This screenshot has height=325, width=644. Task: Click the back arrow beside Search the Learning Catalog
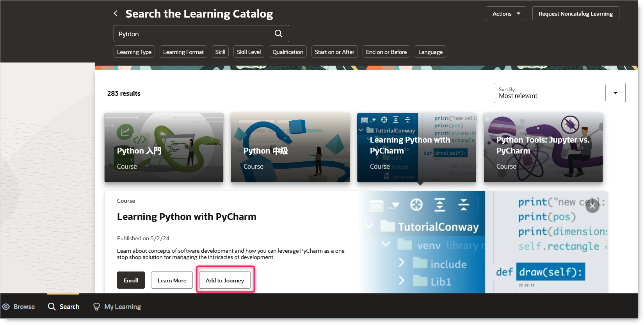tap(116, 14)
